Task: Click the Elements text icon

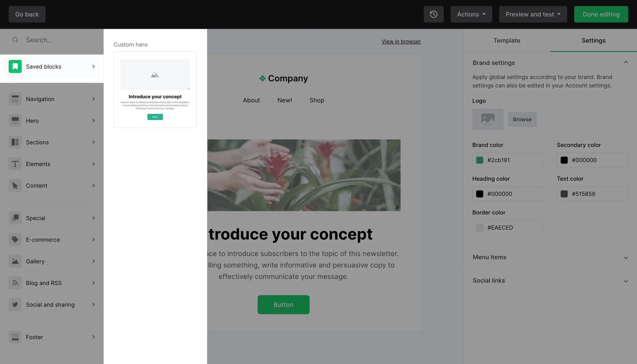Action: click(15, 164)
